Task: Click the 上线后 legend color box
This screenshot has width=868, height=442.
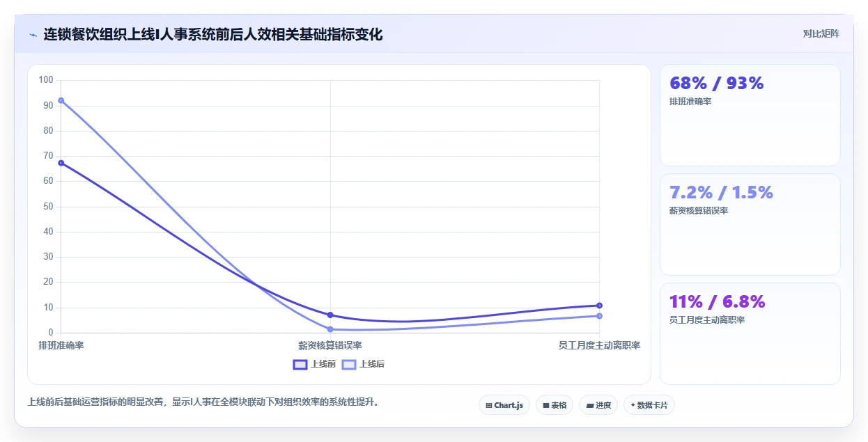Action: (349, 364)
